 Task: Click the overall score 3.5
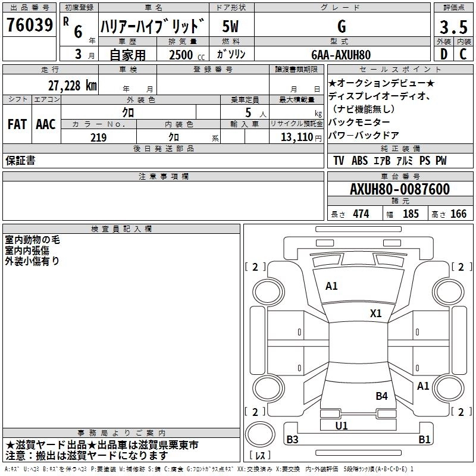pos(453,27)
